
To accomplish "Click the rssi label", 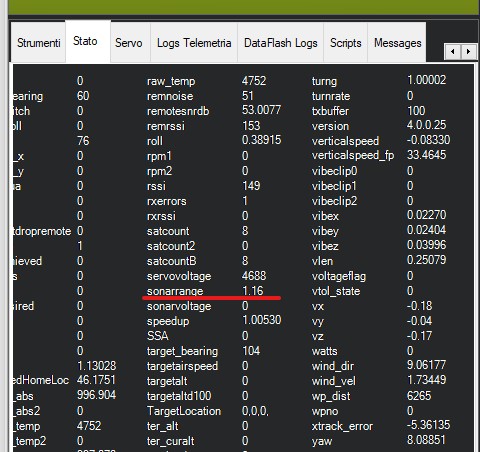I will tap(156, 186).
